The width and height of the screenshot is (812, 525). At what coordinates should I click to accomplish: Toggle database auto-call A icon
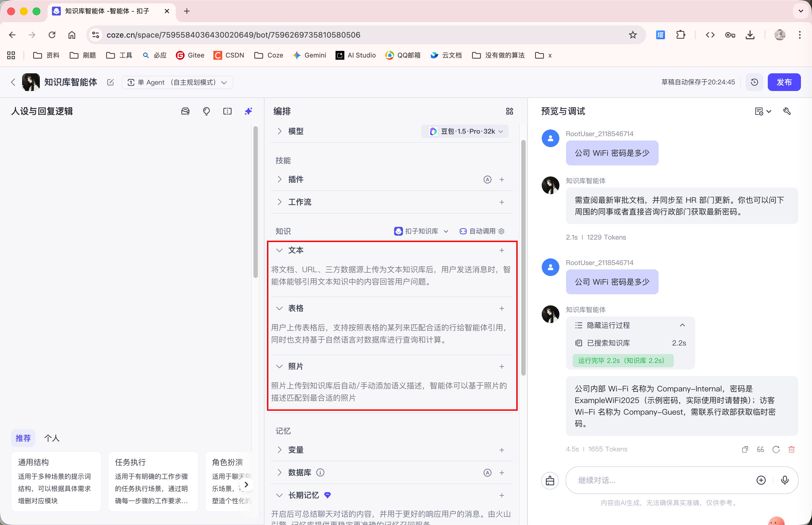(x=488, y=472)
